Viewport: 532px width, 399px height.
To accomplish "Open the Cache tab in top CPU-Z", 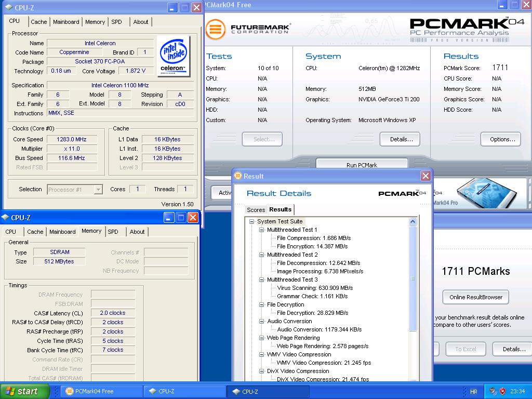I will point(38,22).
